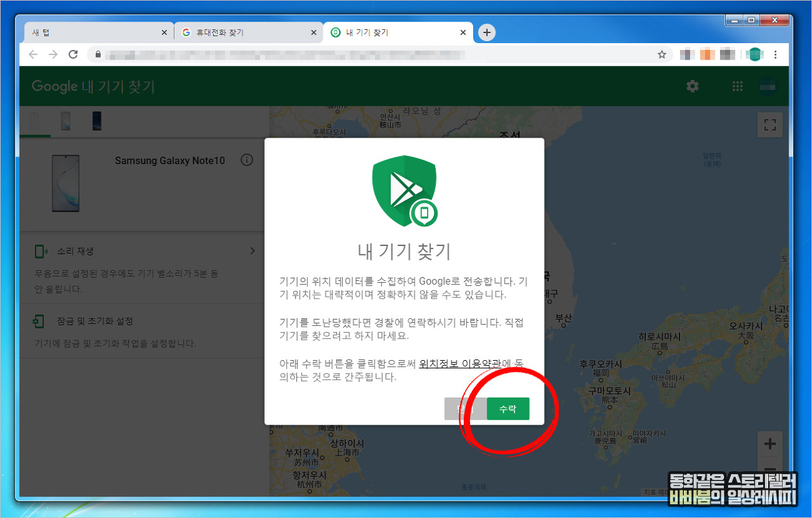Select the first device thumbnail tab

34,121
